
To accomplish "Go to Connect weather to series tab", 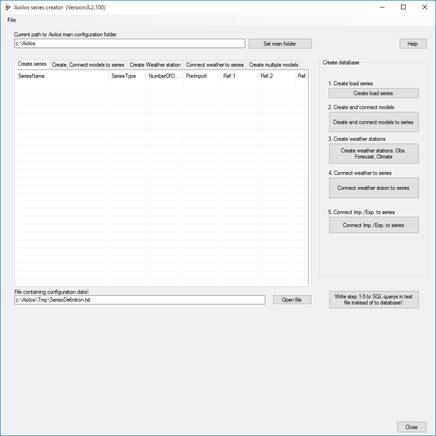I will click(x=215, y=65).
